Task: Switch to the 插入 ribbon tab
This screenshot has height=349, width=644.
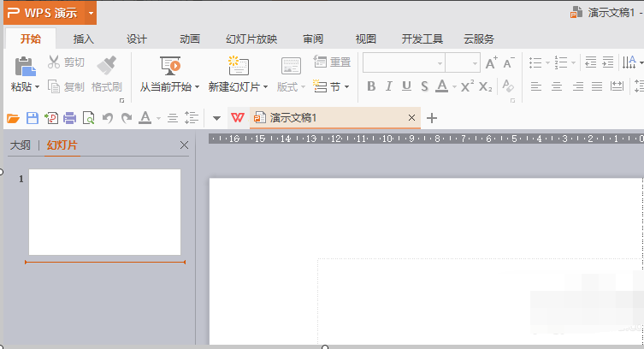Action: (x=83, y=39)
